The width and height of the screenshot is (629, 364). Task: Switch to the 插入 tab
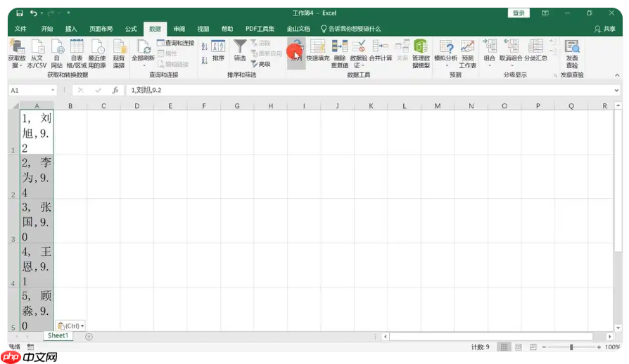click(71, 29)
